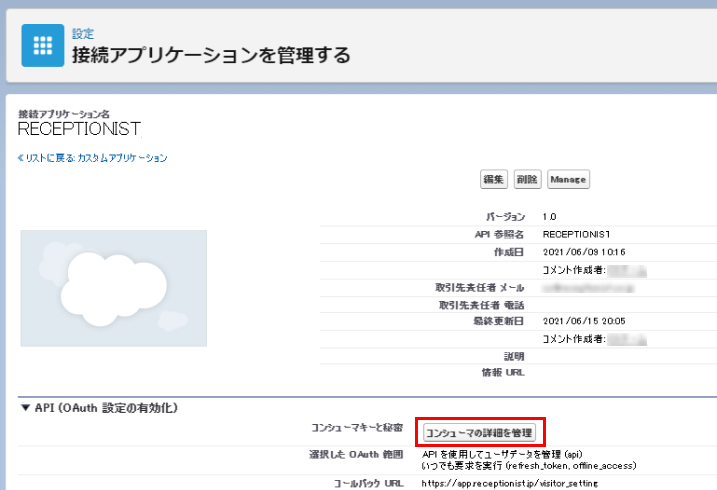The image size is (717, 490).
Task: Open the Manage button
Action: pyautogui.click(x=568, y=179)
